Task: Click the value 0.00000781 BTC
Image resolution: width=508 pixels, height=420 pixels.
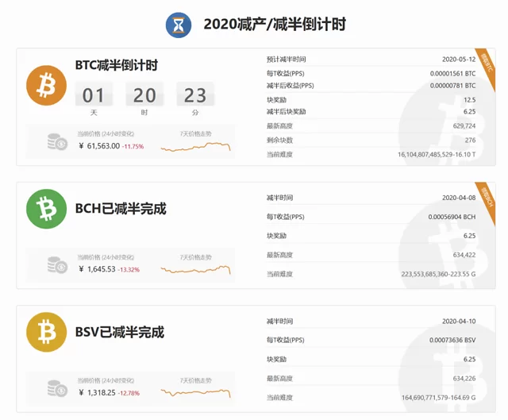Action: click(452, 86)
